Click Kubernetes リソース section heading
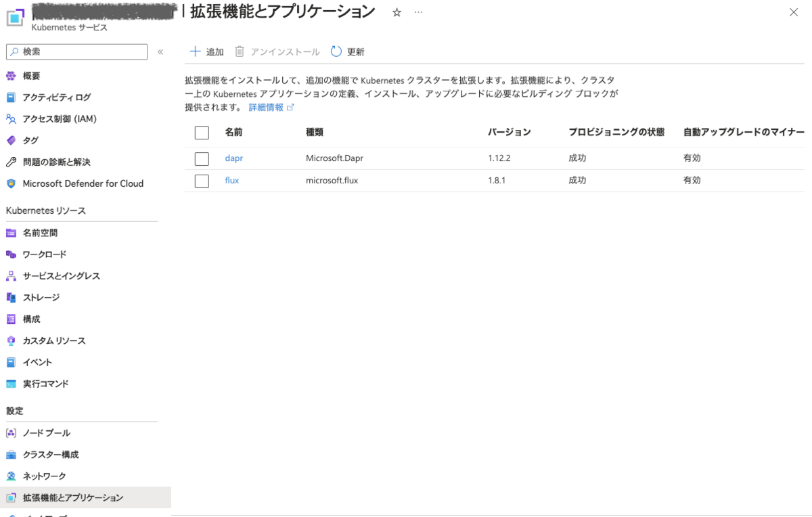 (x=46, y=211)
